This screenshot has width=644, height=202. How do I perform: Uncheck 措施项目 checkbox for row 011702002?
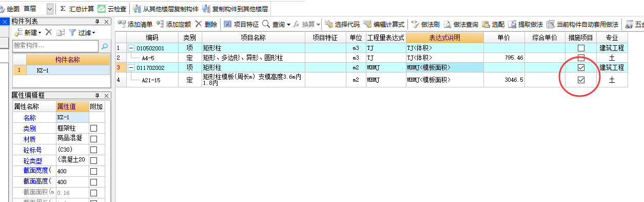click(581, 67)
